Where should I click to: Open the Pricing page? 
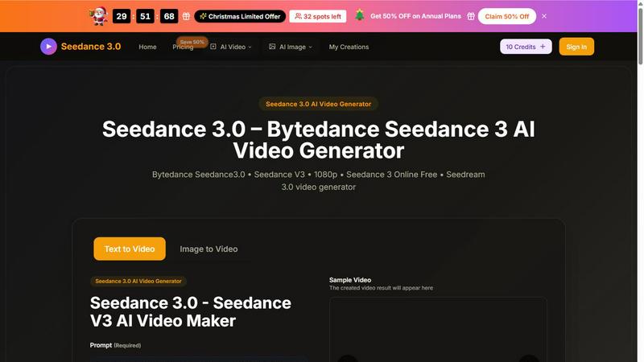pyautogui.click(x=183, y=47)
